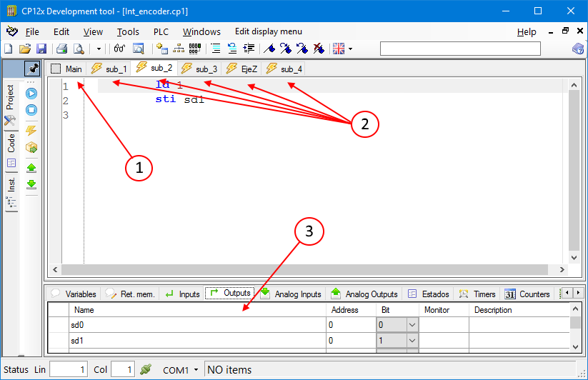Image resolution: width=588 pixels, height=380 pixels.
Task: Switch to the sub_4 tab
Action: point(284,69)
